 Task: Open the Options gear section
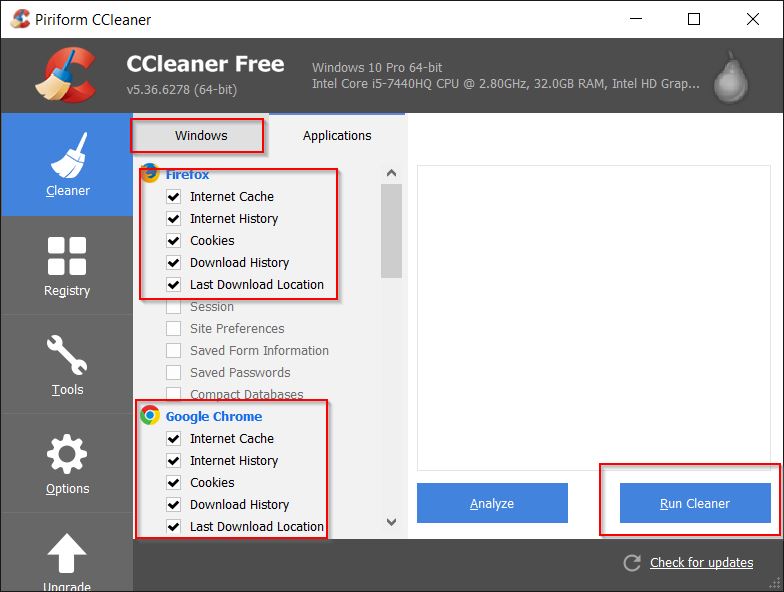67,464
